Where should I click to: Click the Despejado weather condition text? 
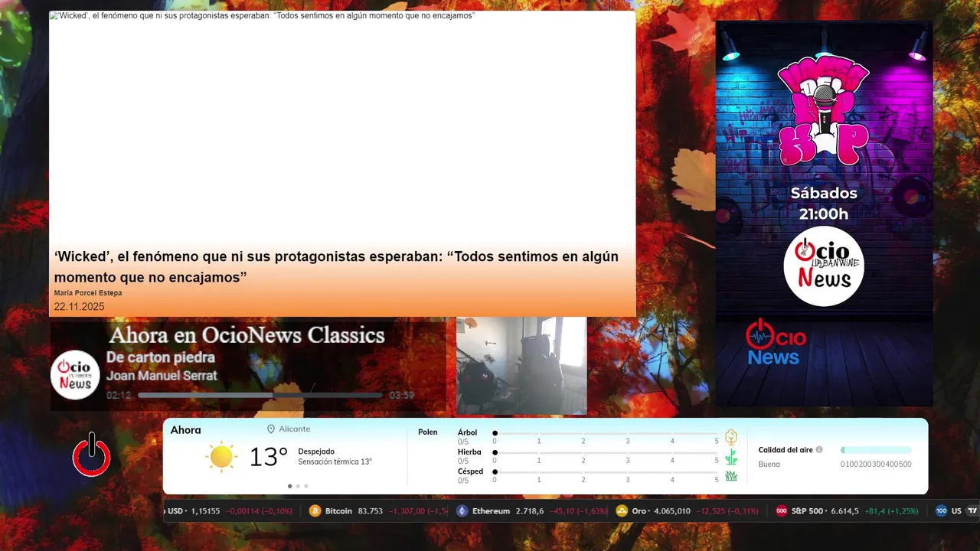pyautogui.click(x=316, y=452)
